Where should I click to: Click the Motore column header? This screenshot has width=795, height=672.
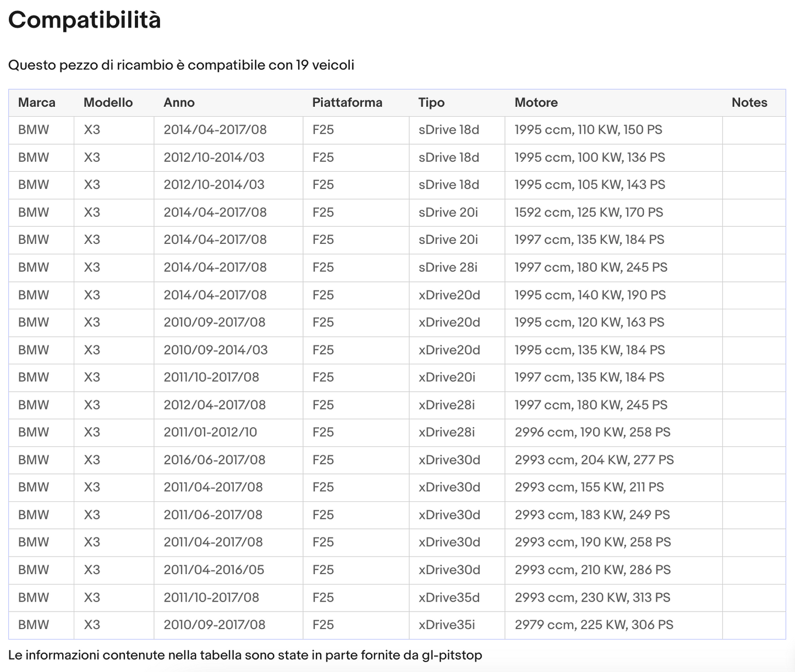[536, 102]
